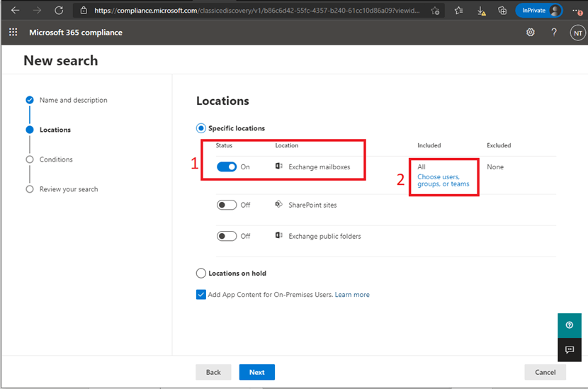The height and width of the screenshot is (389, 588).
Task: Open Settings gear in Microsoft 365 header
Action: point(530,33)
